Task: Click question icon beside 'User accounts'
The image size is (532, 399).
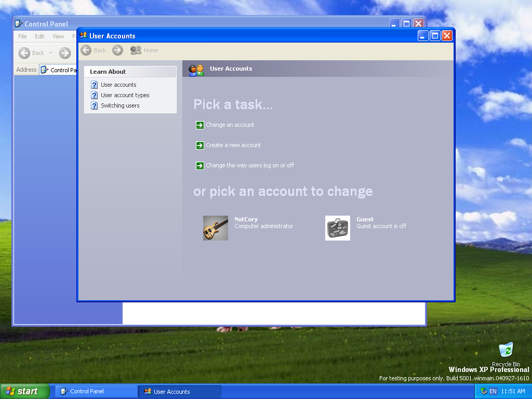Action: pos(95,85)
